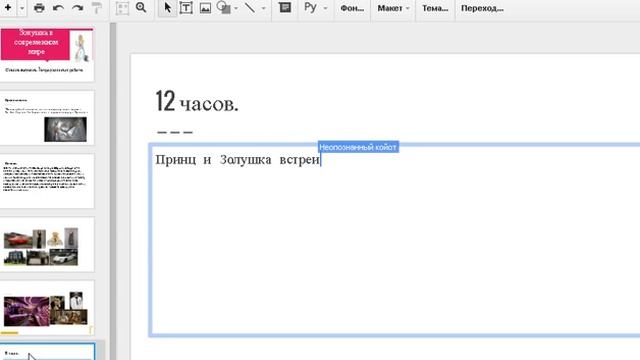Print the presentation
Screen dimensions: 640x360
pyautogui.click(x=39, y=8)
